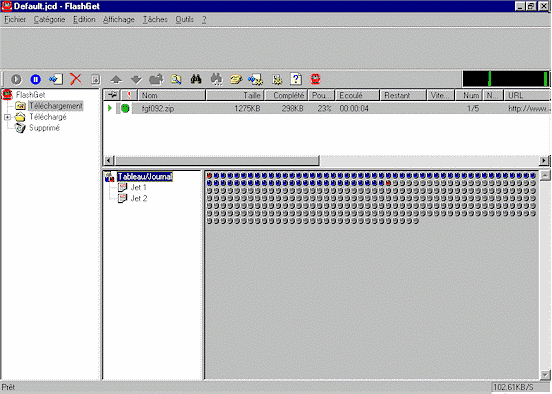Open the Fichier menu
Screen dimensions: 552x394
click(x=15, y=19)
